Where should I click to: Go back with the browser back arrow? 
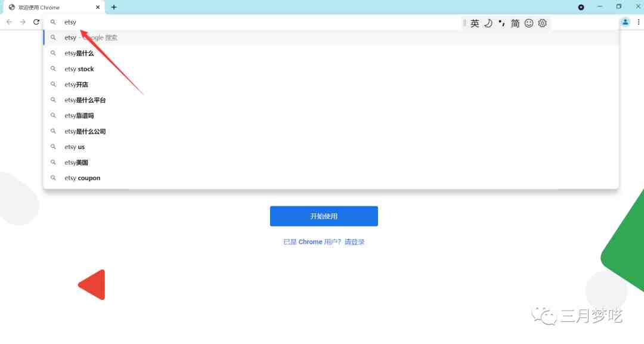tap(9, 22)
